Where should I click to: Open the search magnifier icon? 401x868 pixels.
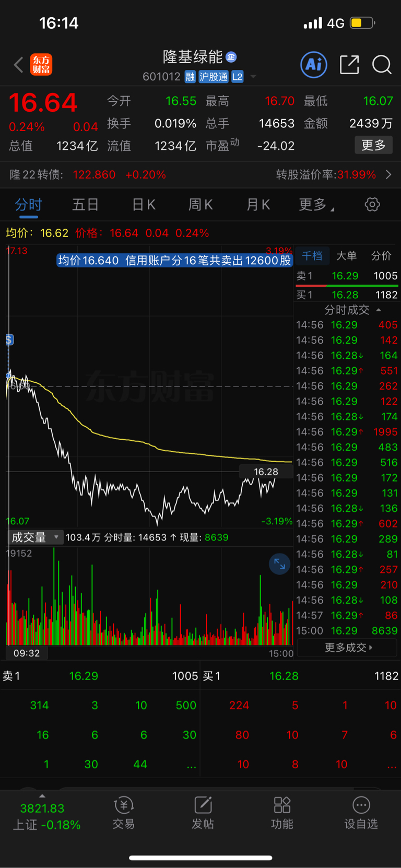point(382,65)
